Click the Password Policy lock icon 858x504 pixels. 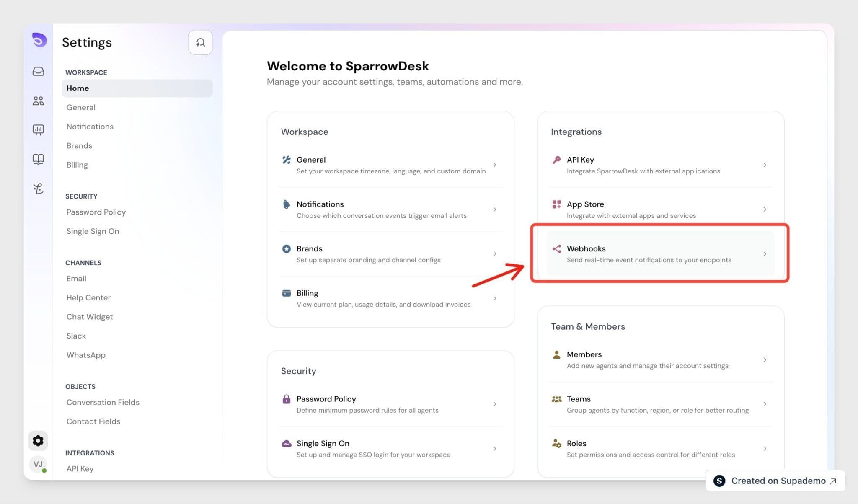pyautogui.click(x=287, y=399)
